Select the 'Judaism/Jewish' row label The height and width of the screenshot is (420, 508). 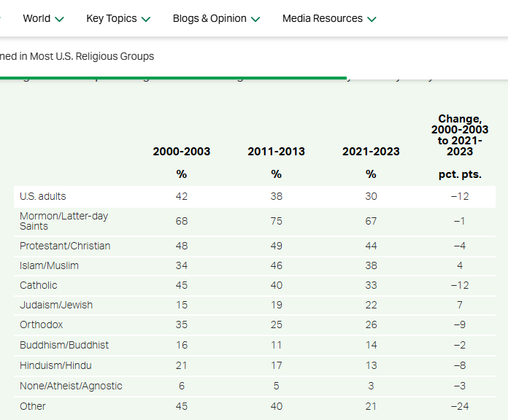click(x=56, y=305)
